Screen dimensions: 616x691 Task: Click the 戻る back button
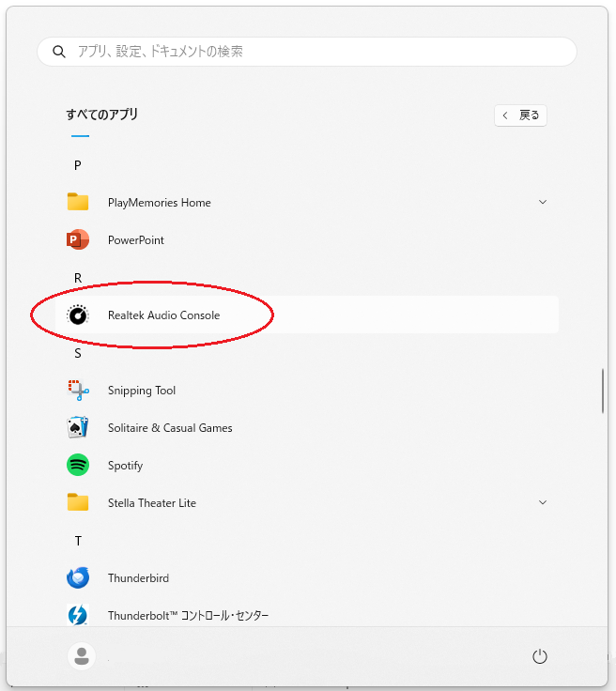(x=520, y=115)
